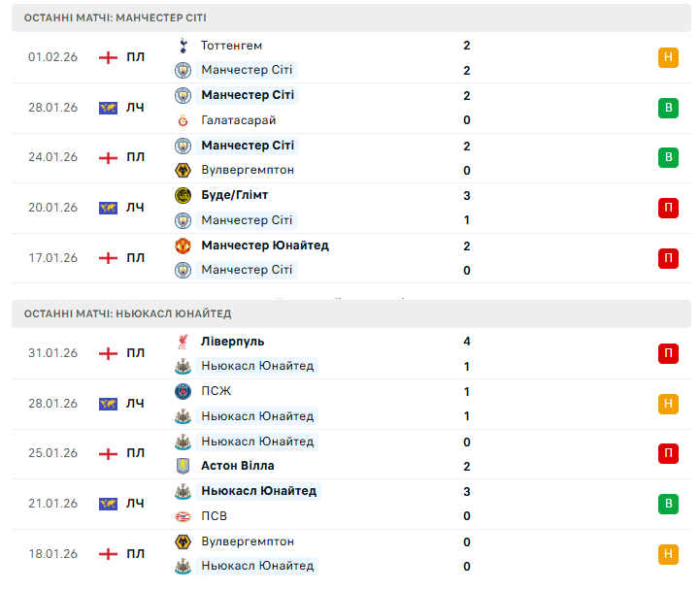
Task: Open the Тоттенгем team link
Action: click(231, 46)
